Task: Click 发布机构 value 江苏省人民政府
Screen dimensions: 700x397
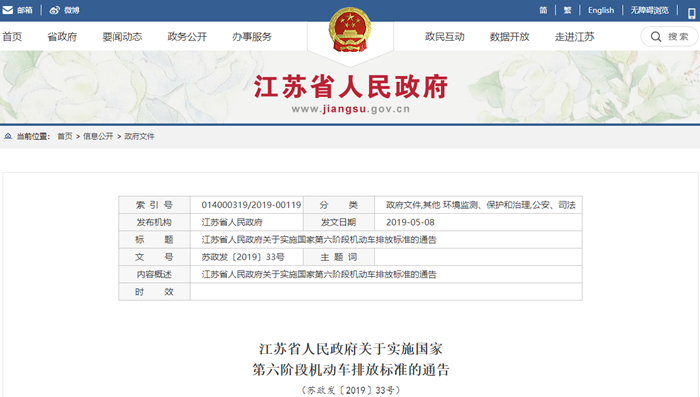Action: [x=232, y=222]
